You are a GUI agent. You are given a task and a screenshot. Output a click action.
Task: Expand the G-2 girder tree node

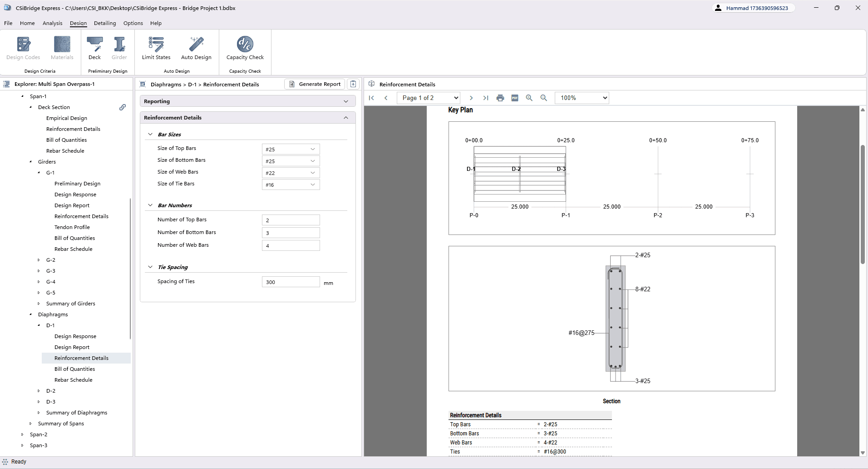39,259
